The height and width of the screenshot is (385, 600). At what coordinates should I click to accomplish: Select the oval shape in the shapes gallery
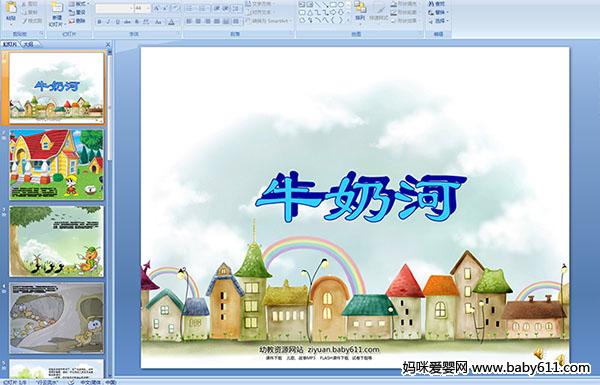[x=342, y=5]
